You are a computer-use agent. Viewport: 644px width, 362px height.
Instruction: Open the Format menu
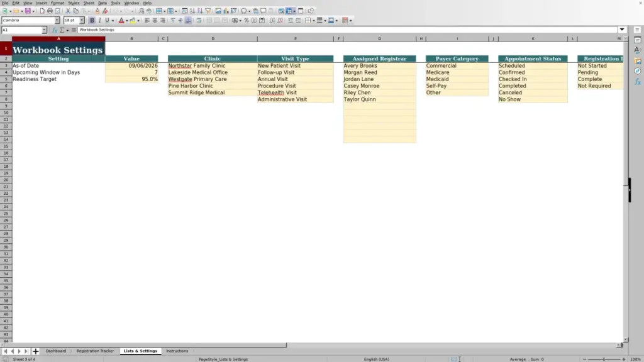(x=57, y=3)
